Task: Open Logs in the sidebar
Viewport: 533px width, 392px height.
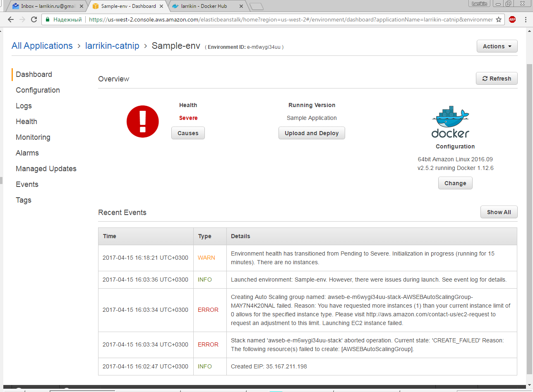Action: pos(24,106)
